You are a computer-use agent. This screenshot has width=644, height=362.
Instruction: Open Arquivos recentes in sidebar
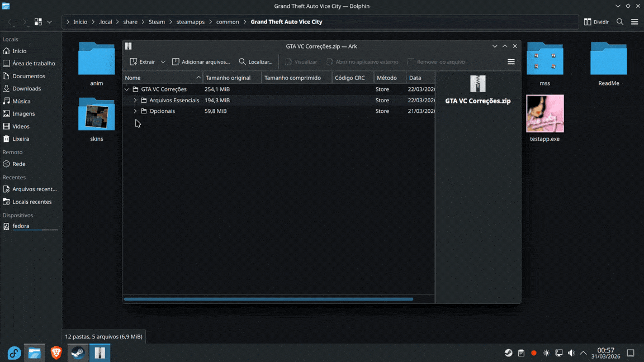click(x=31, y=189)
